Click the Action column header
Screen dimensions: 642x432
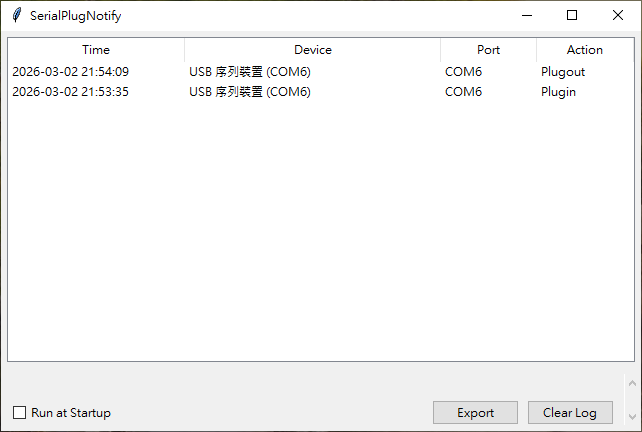pyautogui.click(x=585, y=49)
